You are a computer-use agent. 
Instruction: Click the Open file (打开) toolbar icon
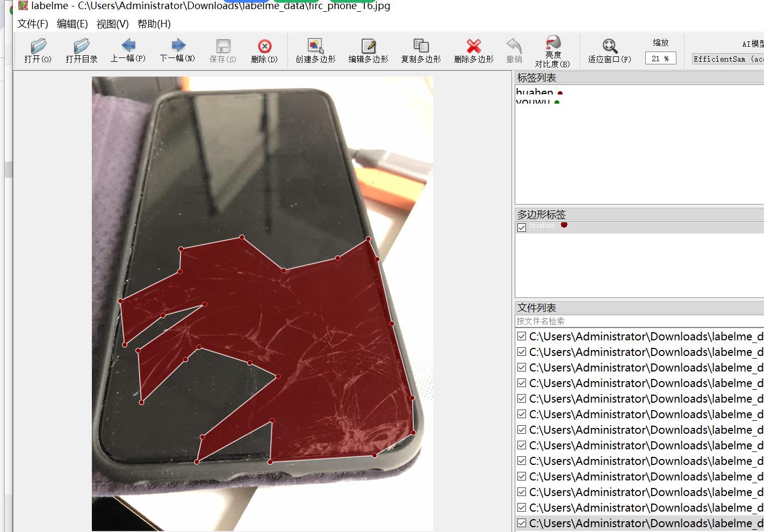[38, 46]
